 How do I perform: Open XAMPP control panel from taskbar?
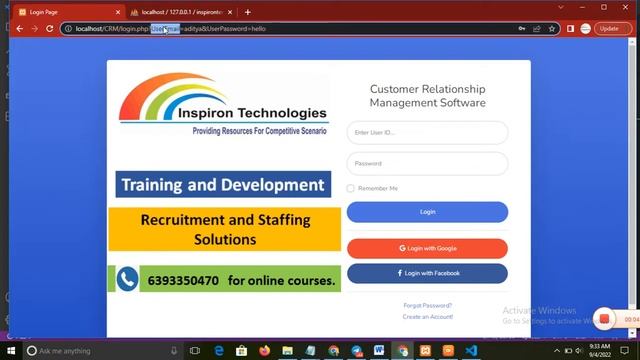point(425,351)
